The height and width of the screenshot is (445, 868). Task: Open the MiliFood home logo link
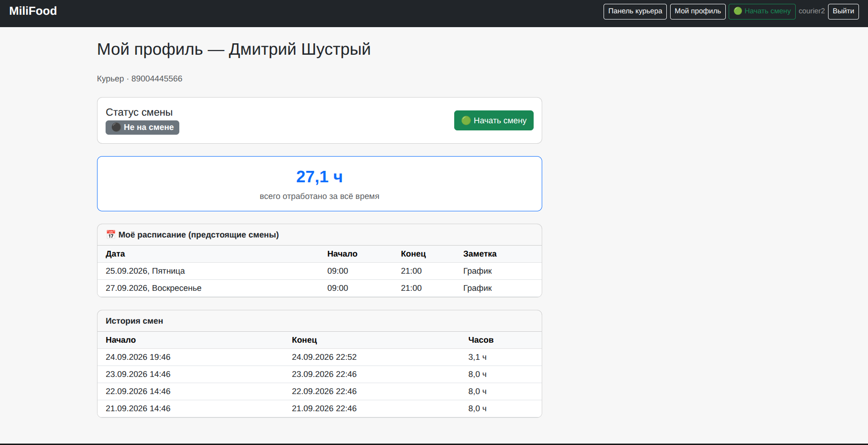(x=33, y=11)
